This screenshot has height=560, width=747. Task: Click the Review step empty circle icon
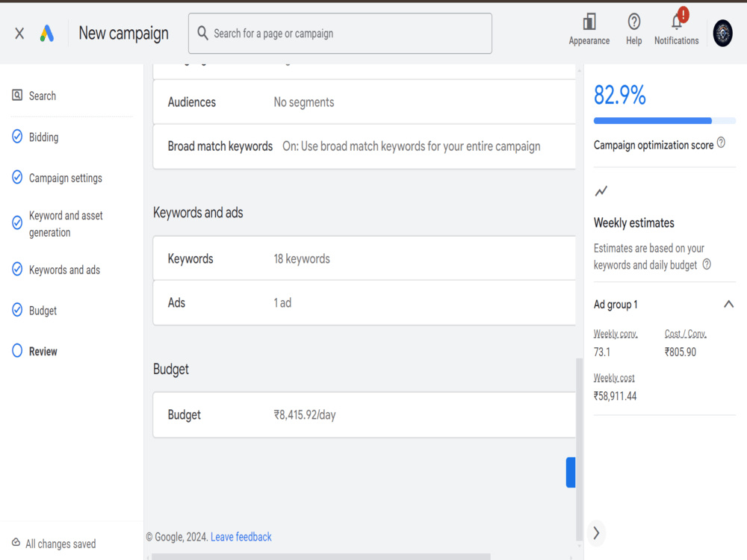click(x=17, y=350)
